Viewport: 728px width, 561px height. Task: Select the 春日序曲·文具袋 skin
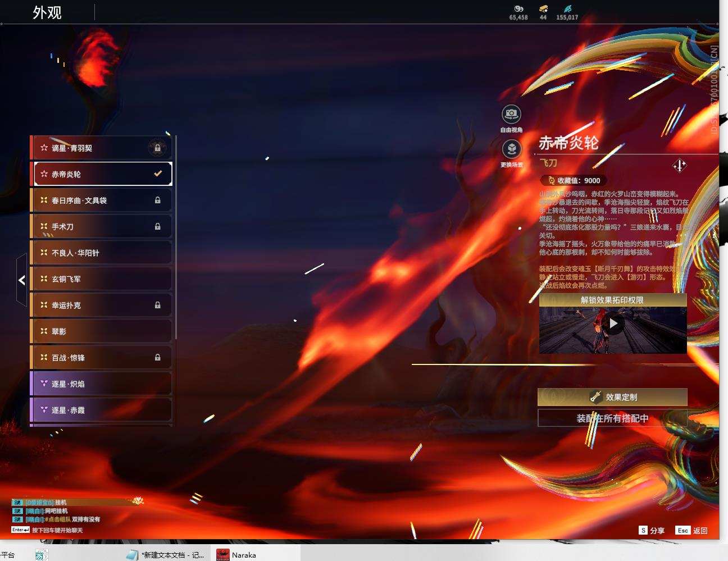click(x=101, y=200)
